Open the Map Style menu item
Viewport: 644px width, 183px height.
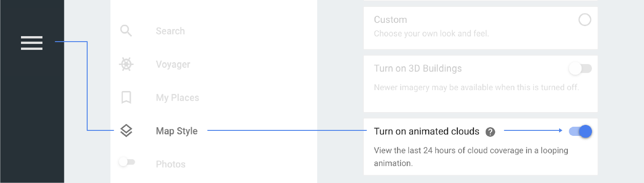(x=177, y=131)
